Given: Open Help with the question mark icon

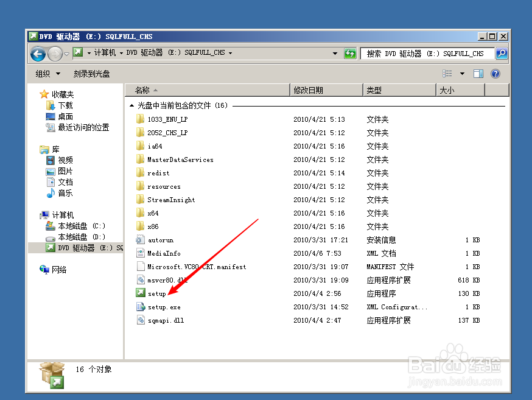Looking at the screenshot, I should click(495, 73).
